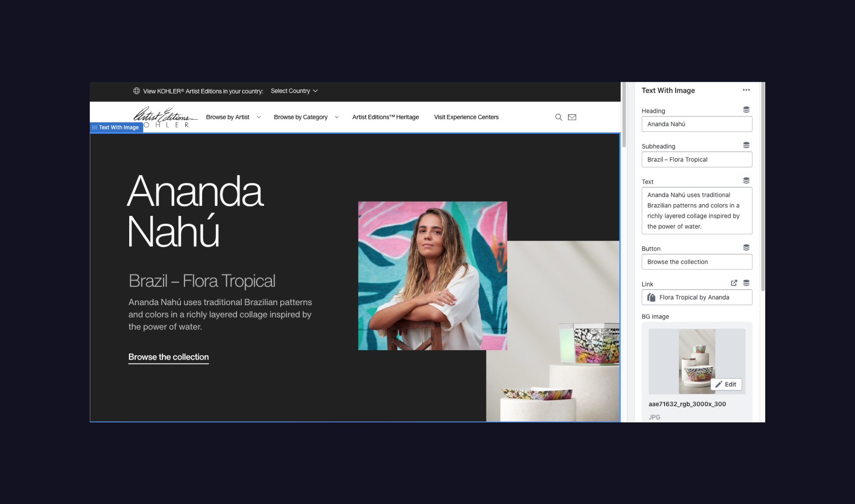Click dynamic source icon beside Text label
This screenshot has height=504, width=855.
[746, 181]
